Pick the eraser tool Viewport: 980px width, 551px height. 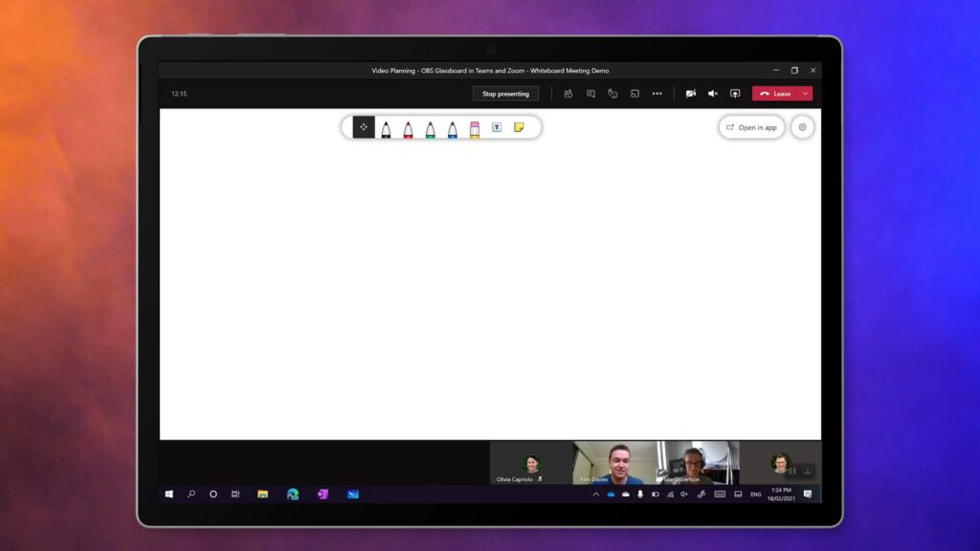click(x=475, y=128)
